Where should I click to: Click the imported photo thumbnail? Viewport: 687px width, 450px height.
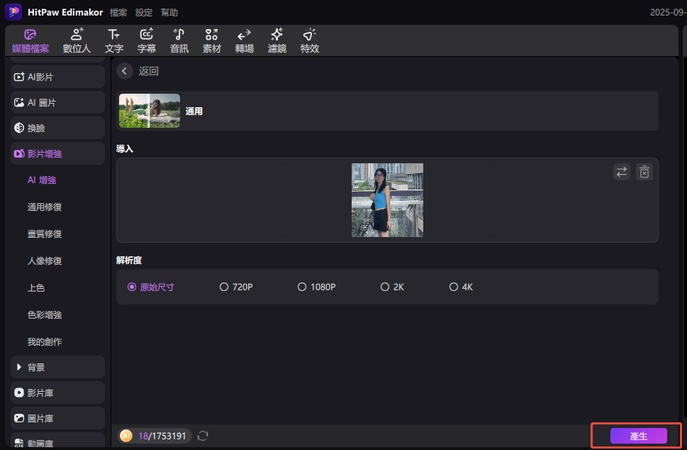click(x=387, y=200)
